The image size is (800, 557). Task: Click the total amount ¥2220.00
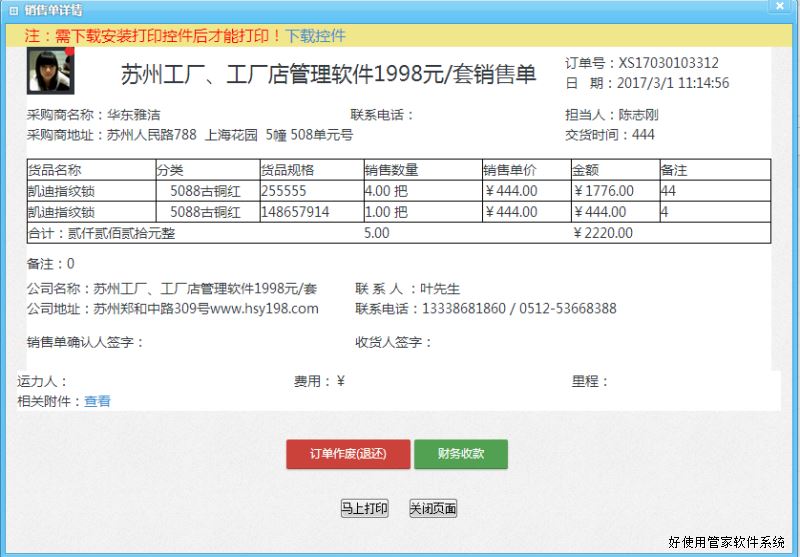[x=604, y=233]
